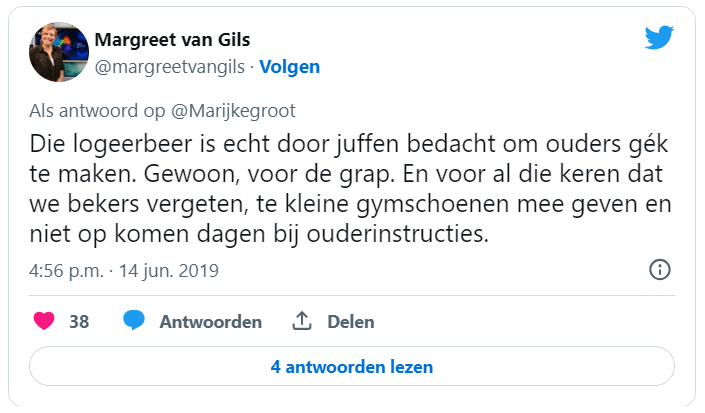
Task: Click the reply speech bubble icon
Action: click(134, 322)
